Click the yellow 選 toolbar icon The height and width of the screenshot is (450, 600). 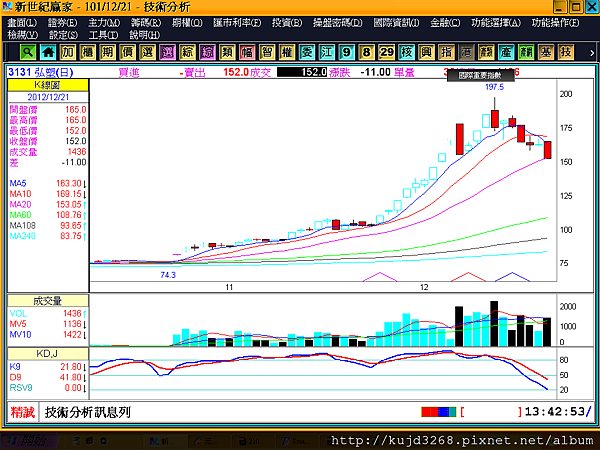click(147, 52)
